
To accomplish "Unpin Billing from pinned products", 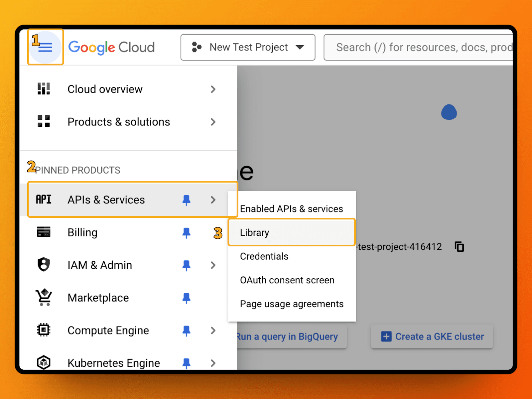I will tap(187, 232).
